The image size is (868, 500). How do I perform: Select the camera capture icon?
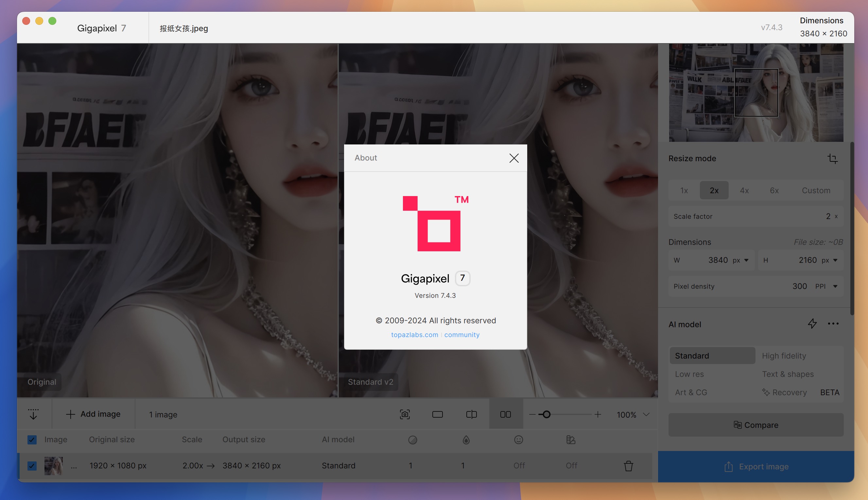pyautogui.click(x=406, y=415)
